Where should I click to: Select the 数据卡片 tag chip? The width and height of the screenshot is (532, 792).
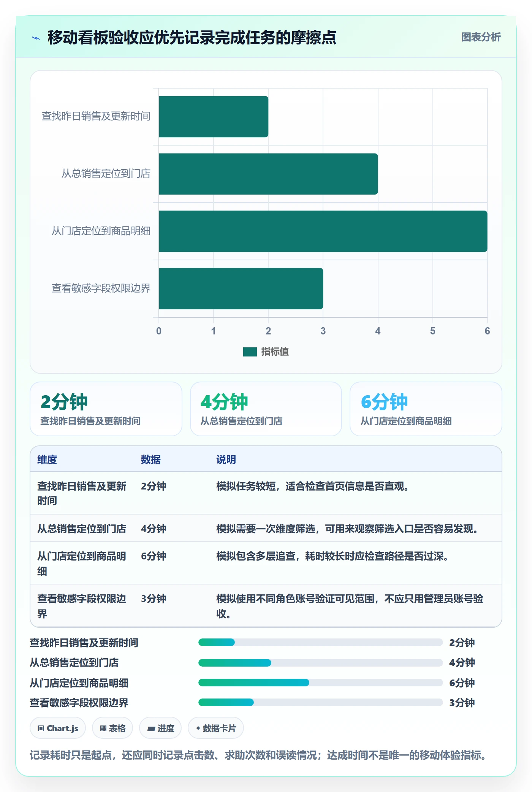click(216, 728)
